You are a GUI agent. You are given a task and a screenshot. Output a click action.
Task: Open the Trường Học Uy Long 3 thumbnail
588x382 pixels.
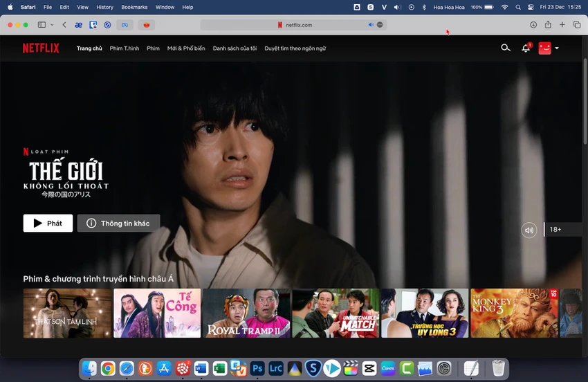[x=425, y=313]
